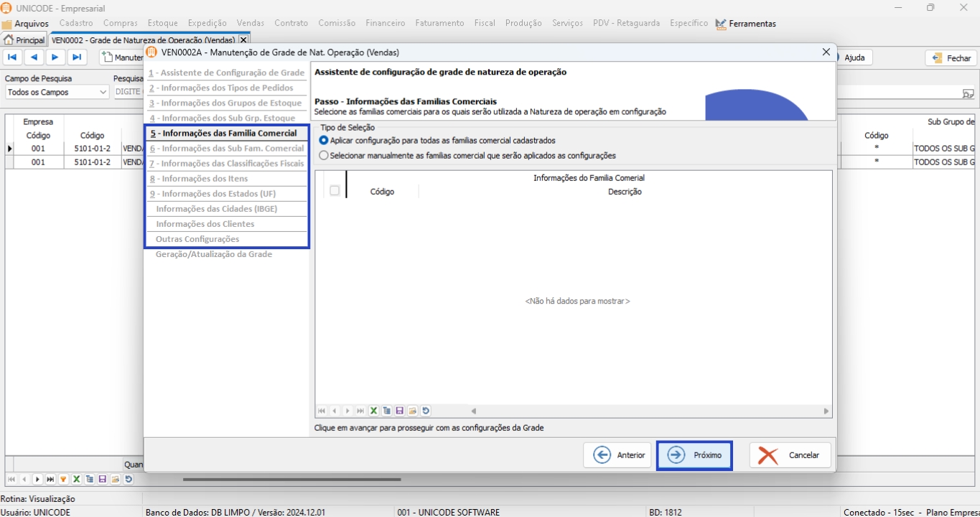The image size is (980, 517).
Task: Go to the first record with the top navigation arrow
Action: pos(12,57)
